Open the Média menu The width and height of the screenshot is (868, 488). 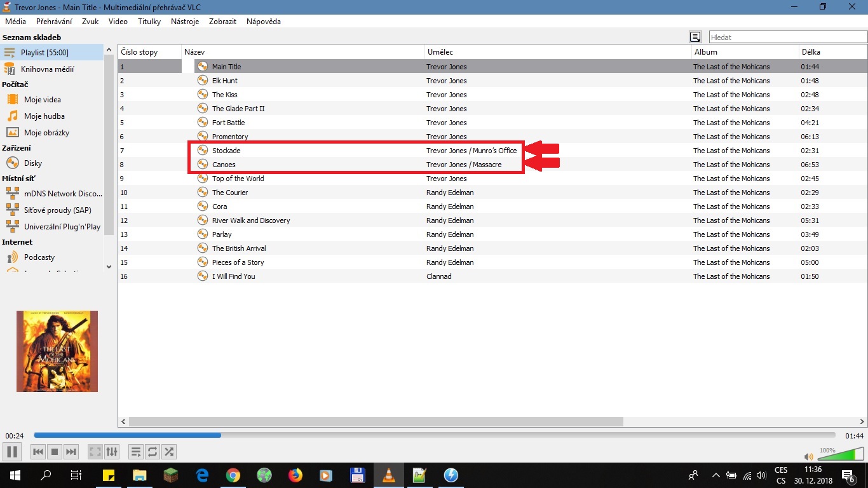15,22
